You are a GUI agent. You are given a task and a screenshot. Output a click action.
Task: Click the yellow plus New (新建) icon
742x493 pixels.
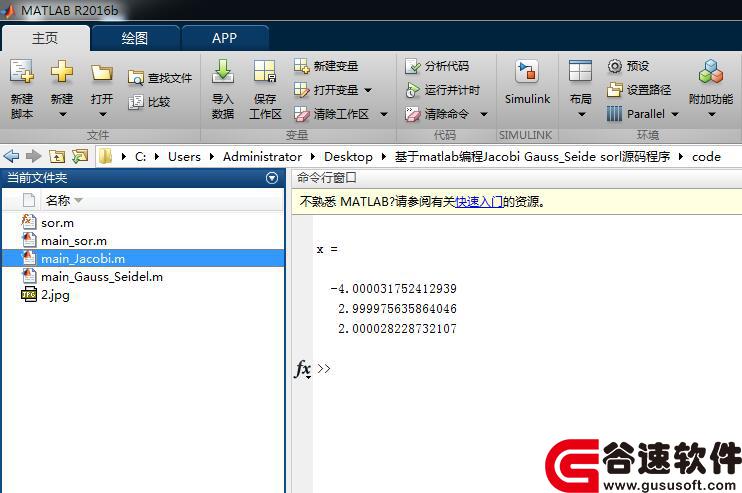click(62, 72)
